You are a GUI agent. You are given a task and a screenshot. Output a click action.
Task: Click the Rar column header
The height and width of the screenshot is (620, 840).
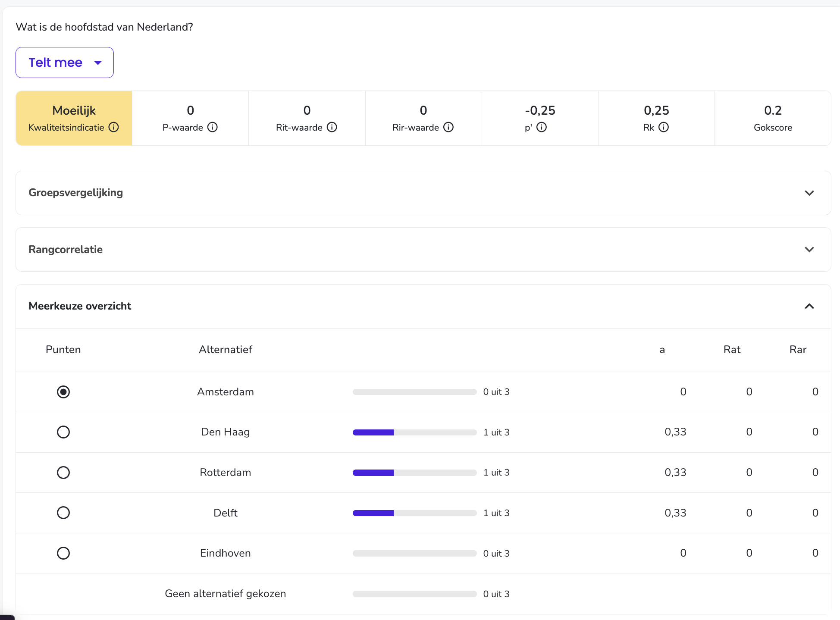point(798,350)
